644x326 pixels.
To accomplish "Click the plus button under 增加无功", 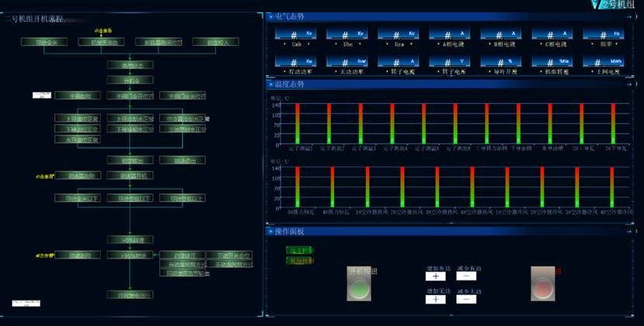I will pos(435,300).
